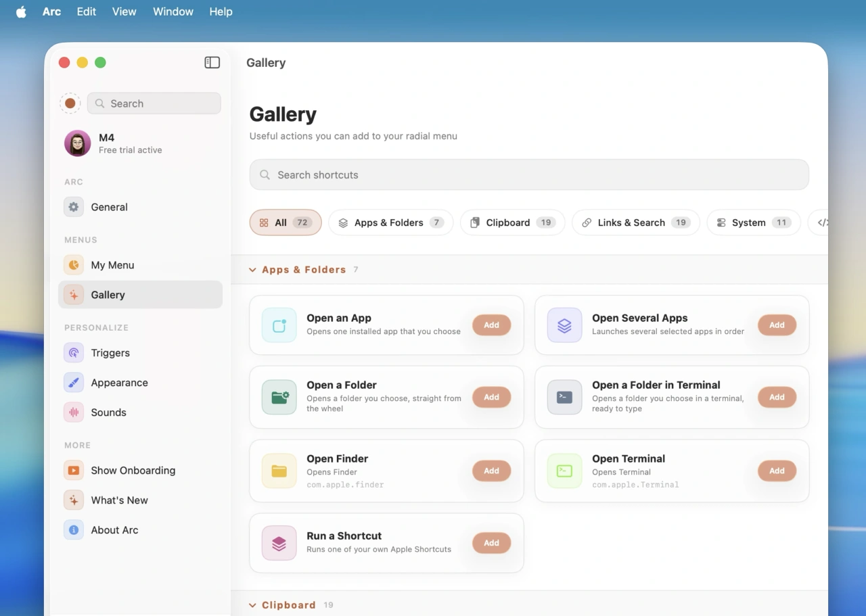Open the My Menu page
866x616 pixels.
(141, 265)
